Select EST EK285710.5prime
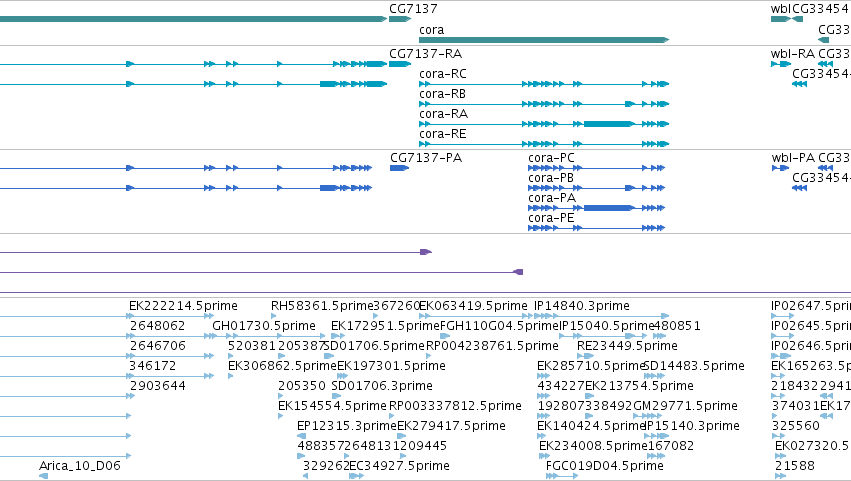Image resolution: width=851 pixels, height=481 pixels. pos(590,366)
